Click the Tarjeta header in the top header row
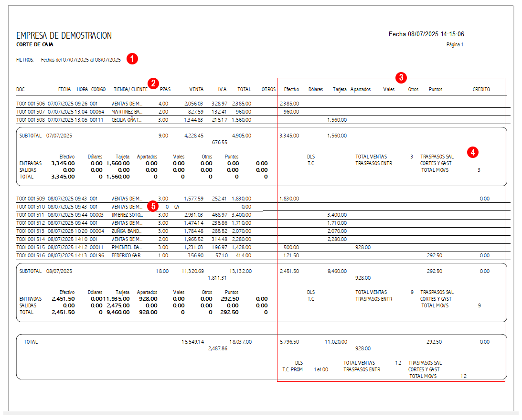The height and width of the screenshot is (420, 522). (340, 90)
